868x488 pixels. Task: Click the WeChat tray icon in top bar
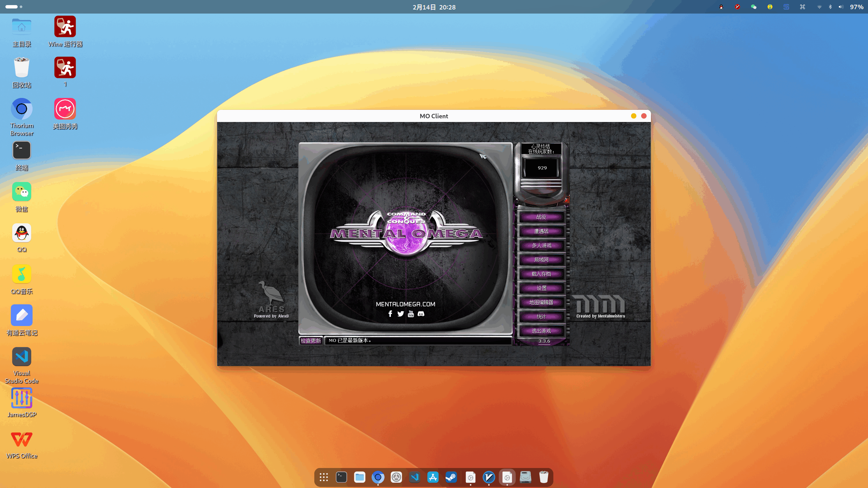(x=754, y=7)
